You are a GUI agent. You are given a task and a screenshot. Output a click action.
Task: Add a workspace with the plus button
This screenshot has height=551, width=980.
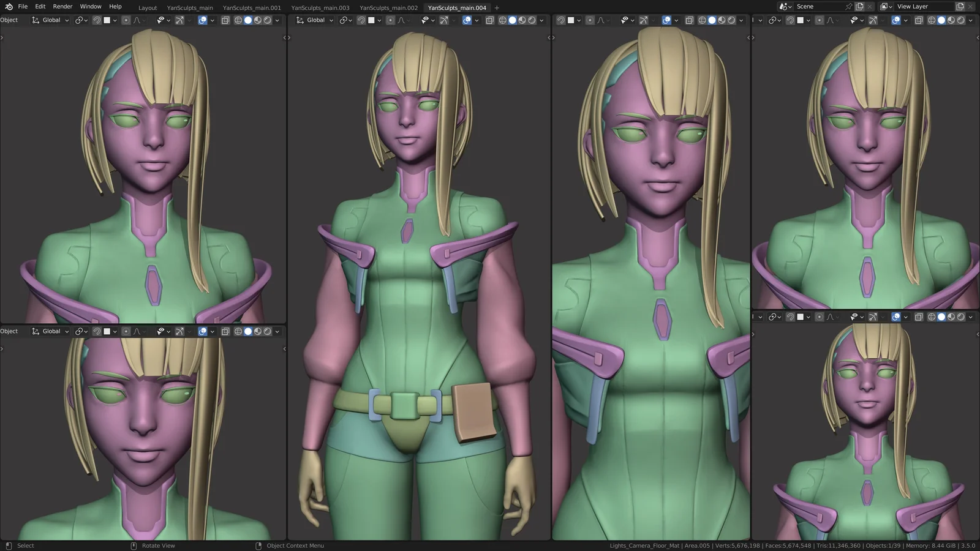(x=497, y=8)
